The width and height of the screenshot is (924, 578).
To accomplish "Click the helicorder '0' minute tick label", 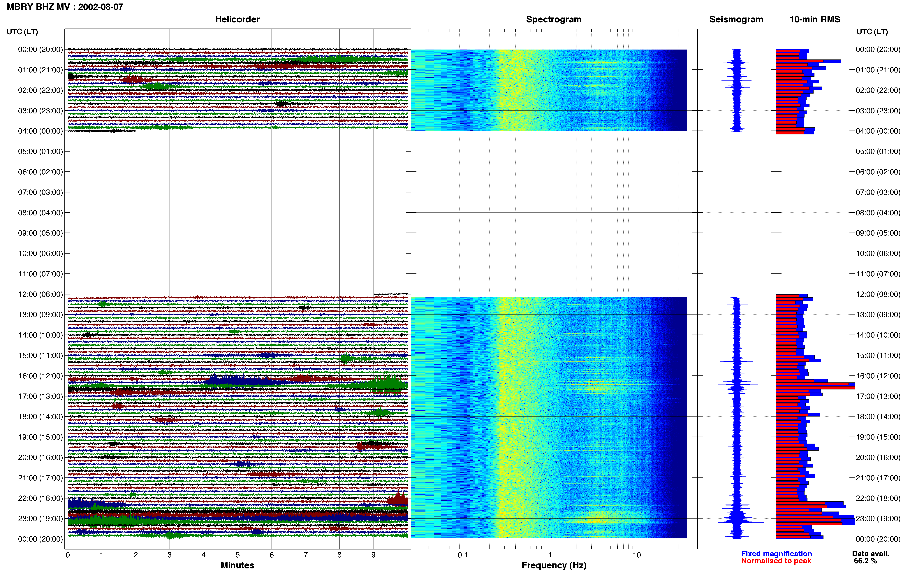I will pos(68,555).
